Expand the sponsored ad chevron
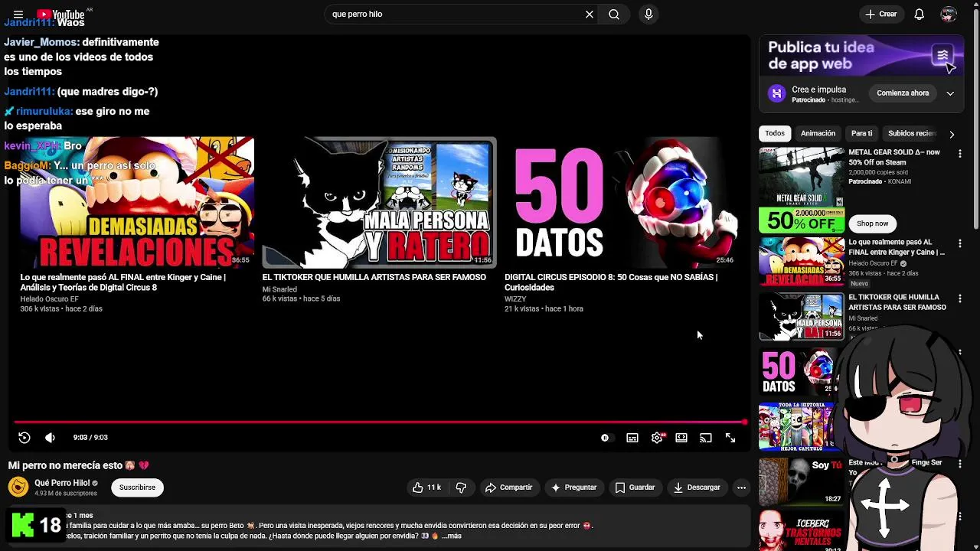 click(x=950, y=93)
